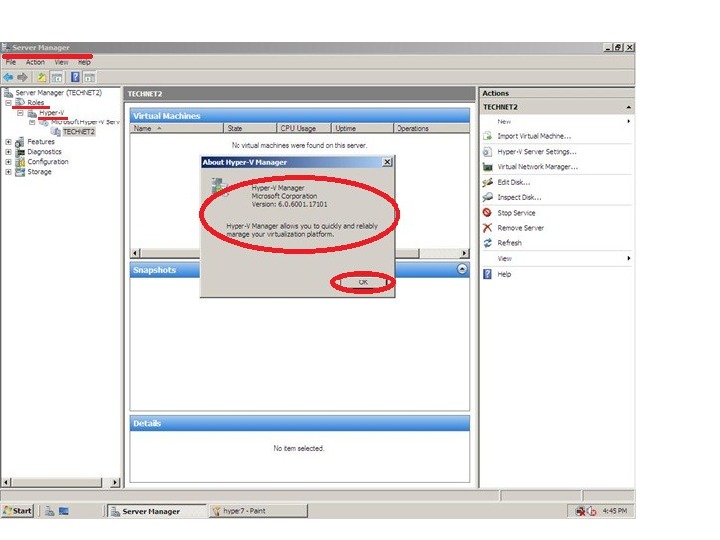Click the Features node icon

pyautogui.click(x=20, y=142)
